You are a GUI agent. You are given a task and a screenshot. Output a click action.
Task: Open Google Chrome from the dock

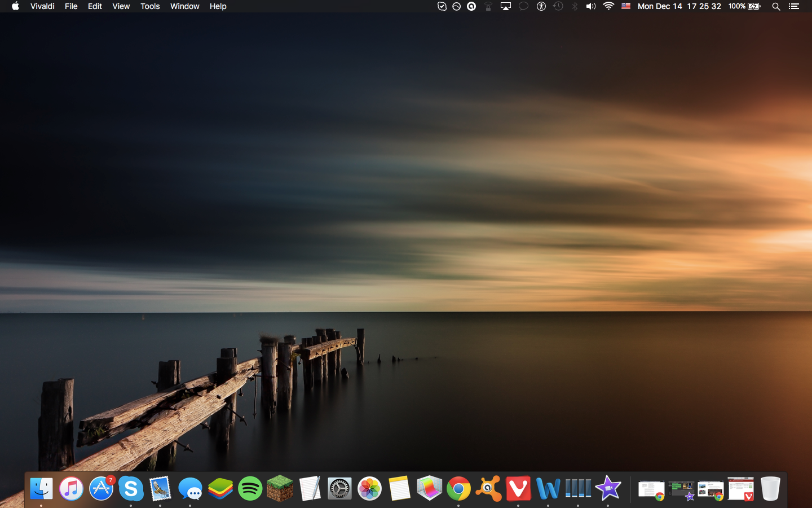(458, 488)
